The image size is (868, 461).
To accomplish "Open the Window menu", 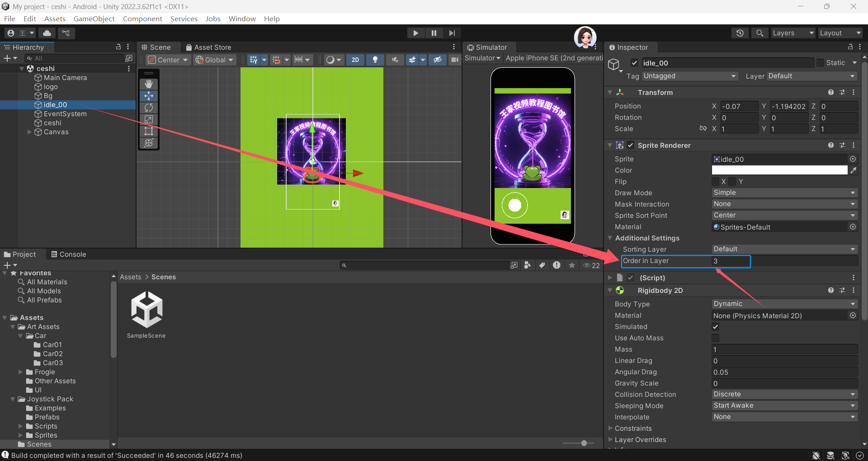I will pyautogui.click(x=242, y=19).
